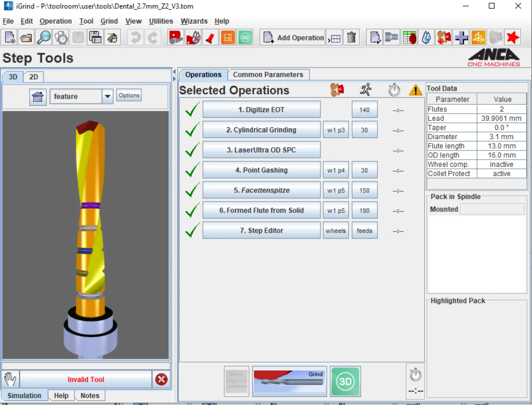Open the feature dropdown arrow
This screenshot has width=532, height=405.
coord(108,96)
